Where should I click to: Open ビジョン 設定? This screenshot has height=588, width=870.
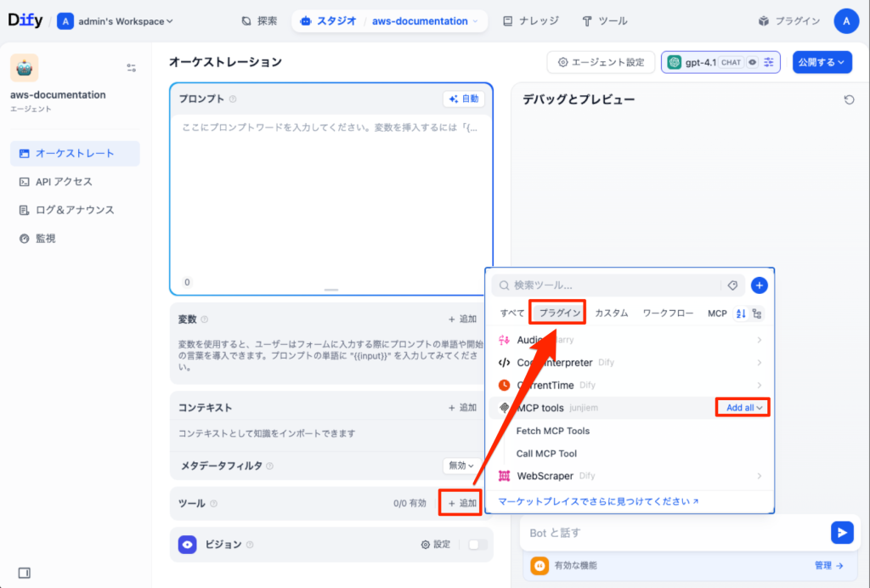436,544
